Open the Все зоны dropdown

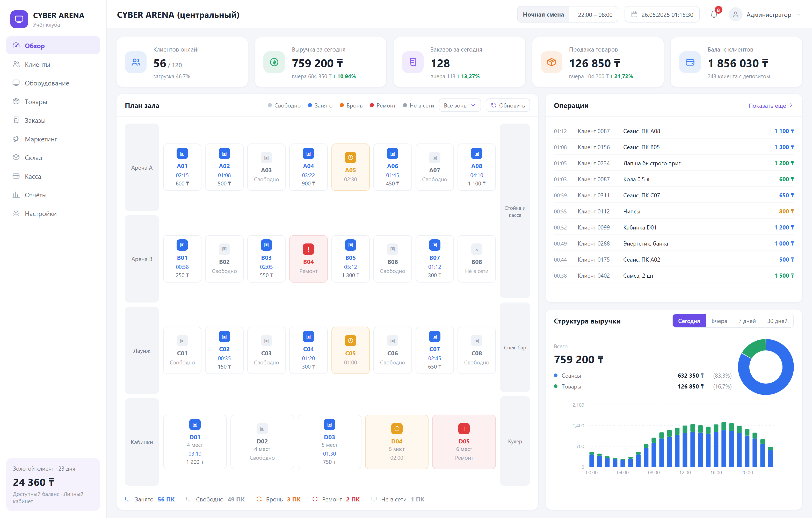tap(460, 106)
